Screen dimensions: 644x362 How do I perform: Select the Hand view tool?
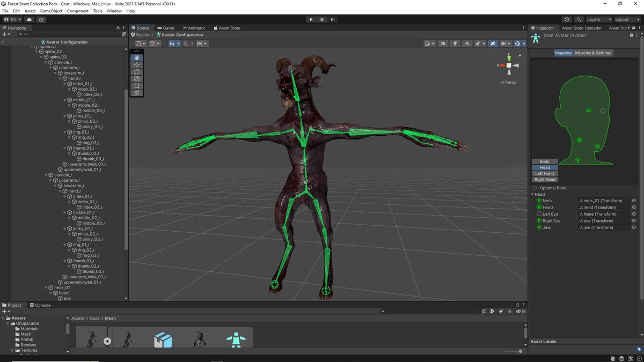point(137,57)
